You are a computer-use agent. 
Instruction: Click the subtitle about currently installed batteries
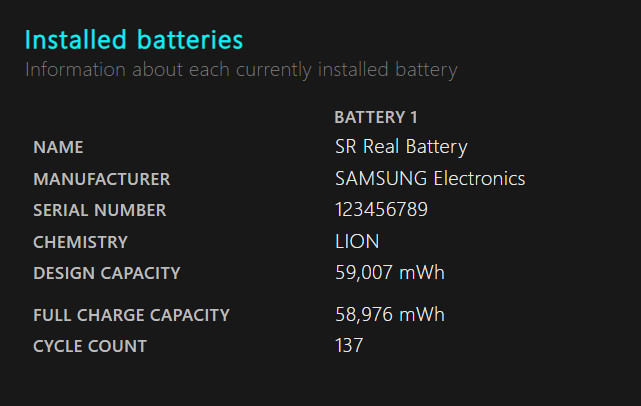click(x=240, y=70)
